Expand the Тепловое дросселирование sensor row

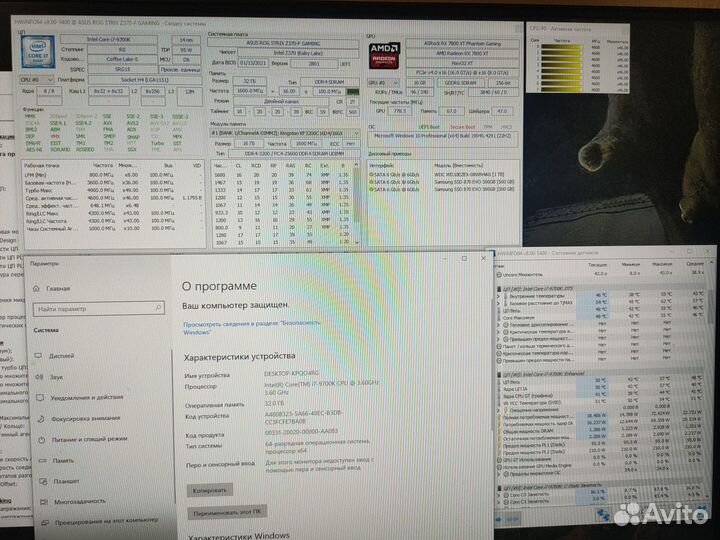[x=499, y=325]
